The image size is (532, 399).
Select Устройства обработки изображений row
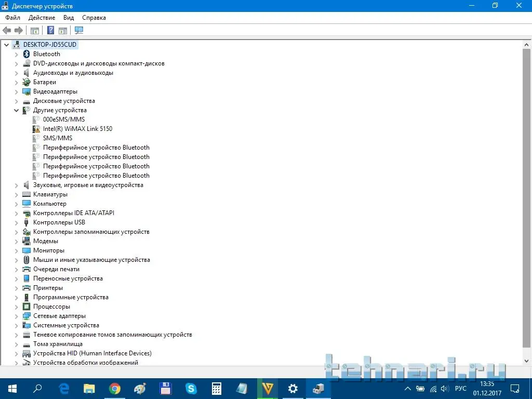(86, 362)
